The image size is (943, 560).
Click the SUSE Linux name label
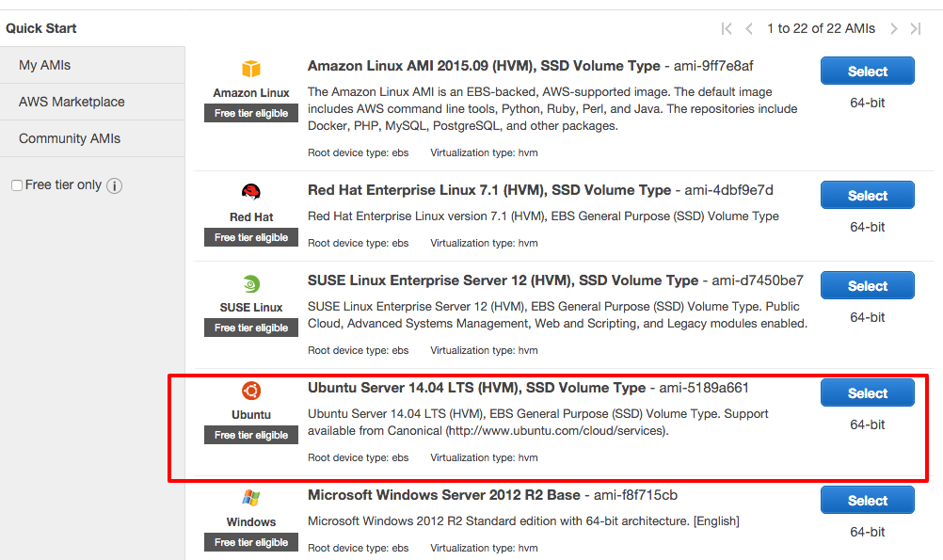point(250,308)
